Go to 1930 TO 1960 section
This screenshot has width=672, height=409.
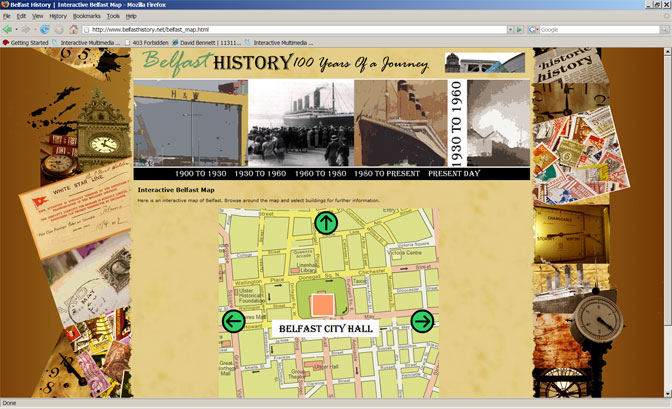coord(260,174)
